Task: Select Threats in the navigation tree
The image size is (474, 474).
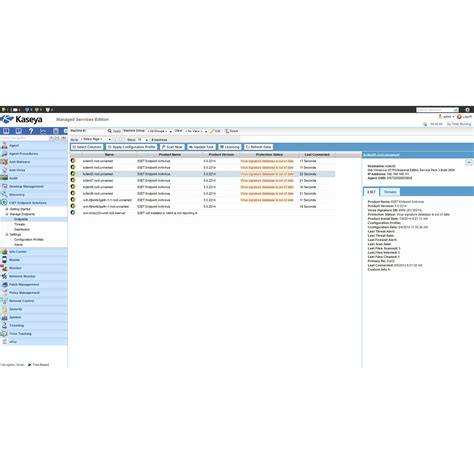Action: point(20,224)
